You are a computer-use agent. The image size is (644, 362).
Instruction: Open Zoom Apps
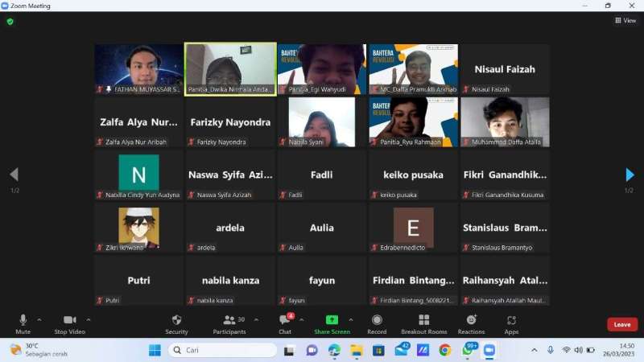511,324
